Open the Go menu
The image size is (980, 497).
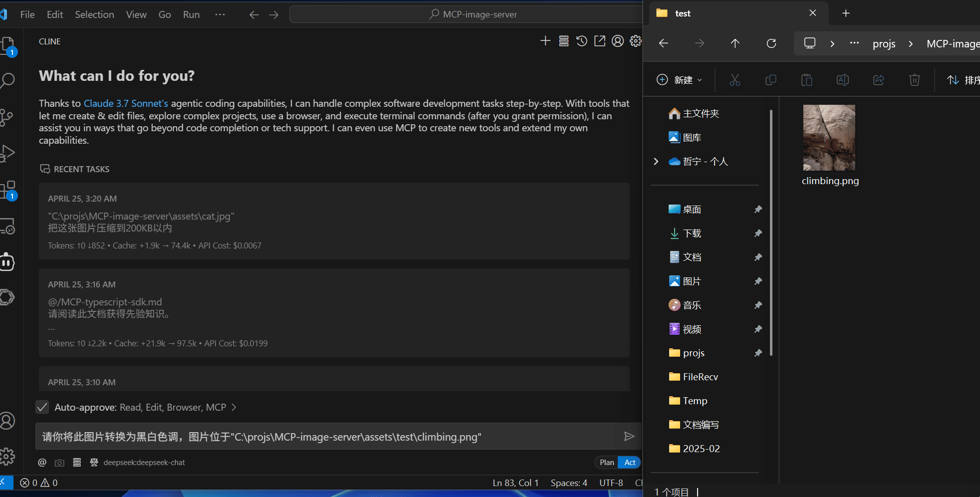tap(165, 14)
